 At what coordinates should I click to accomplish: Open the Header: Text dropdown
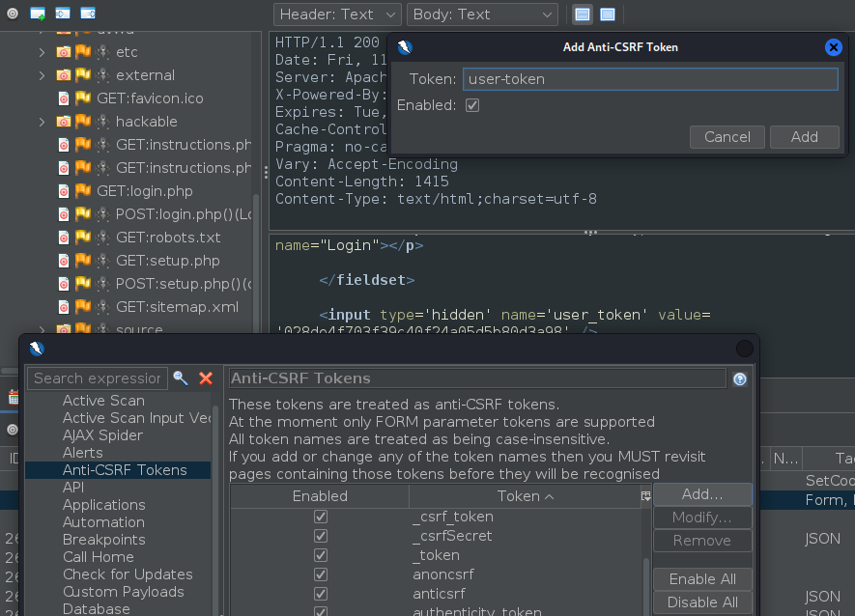tap(337, 14)
